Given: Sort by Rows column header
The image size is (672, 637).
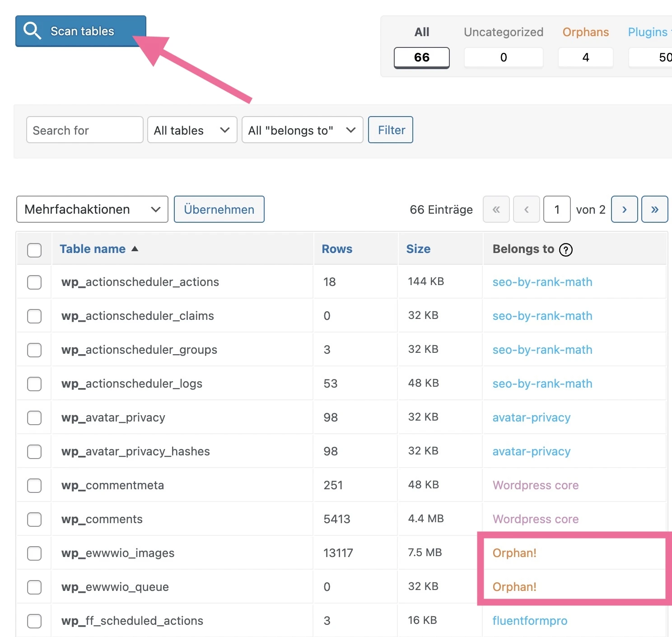Looking at the screenshot, I should click(x=337, y=249).
